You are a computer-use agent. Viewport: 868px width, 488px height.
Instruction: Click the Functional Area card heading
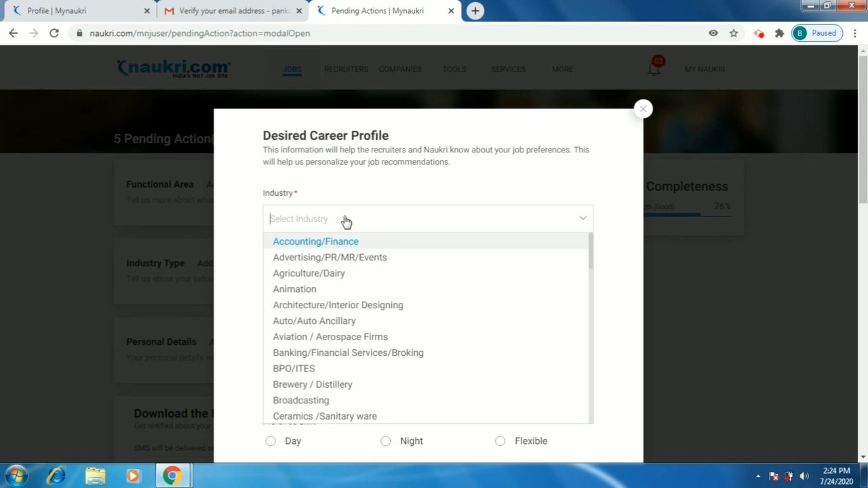point(160,184)
